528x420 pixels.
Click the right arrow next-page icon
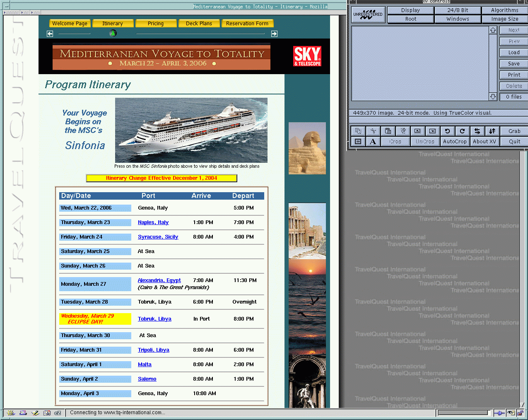[274, 34]
